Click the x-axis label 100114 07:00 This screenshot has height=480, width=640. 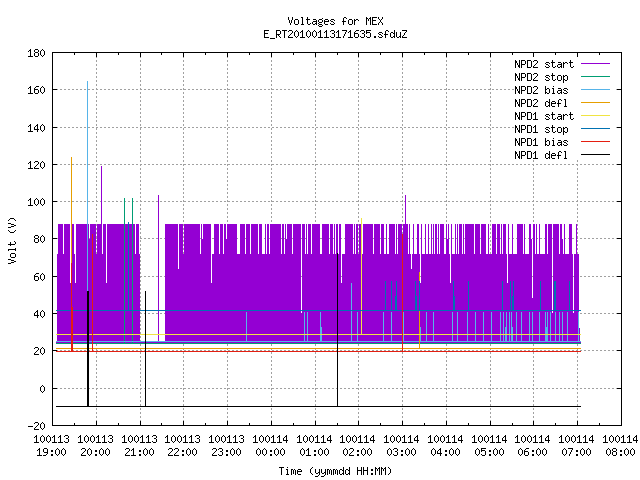point(576,446)
